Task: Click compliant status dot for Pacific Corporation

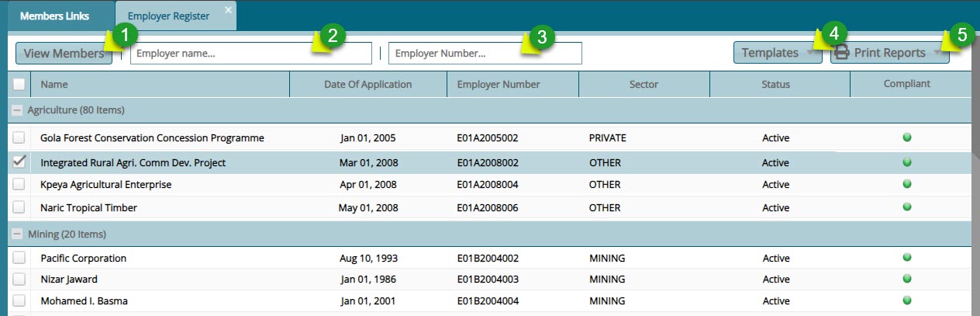Action: point(906,258)
